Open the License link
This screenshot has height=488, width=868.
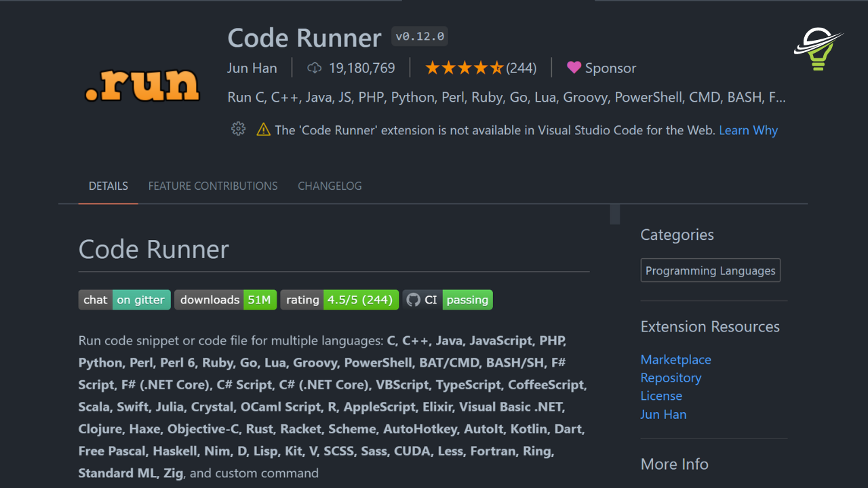pyautogui.click(x=661, y=396)
